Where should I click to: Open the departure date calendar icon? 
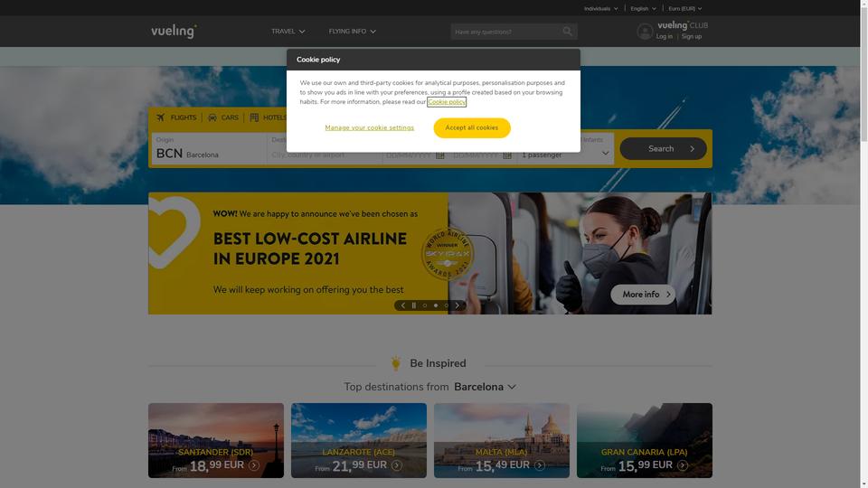[440, 155]
